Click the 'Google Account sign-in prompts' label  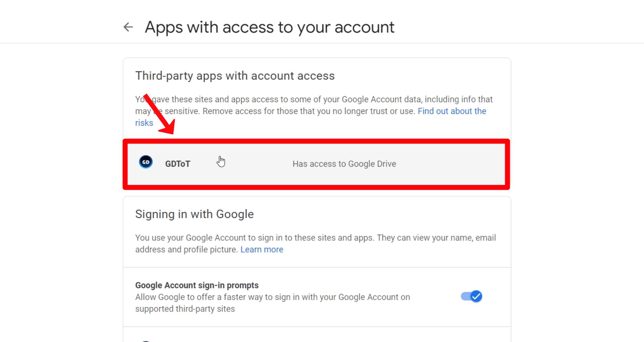coord(197,285)
